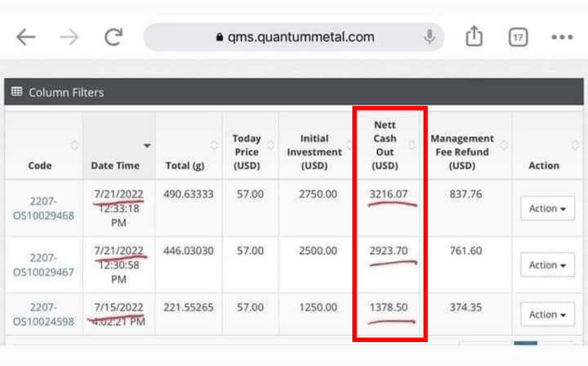Click the Column Filters grid icon
This screenshot has width=588, height=366.
17,92
